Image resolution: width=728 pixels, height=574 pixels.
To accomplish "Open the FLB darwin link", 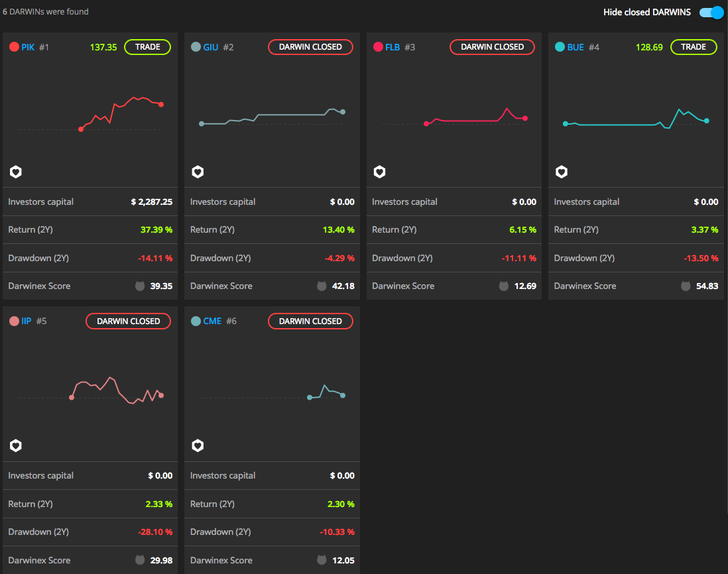I will [393, 47].
